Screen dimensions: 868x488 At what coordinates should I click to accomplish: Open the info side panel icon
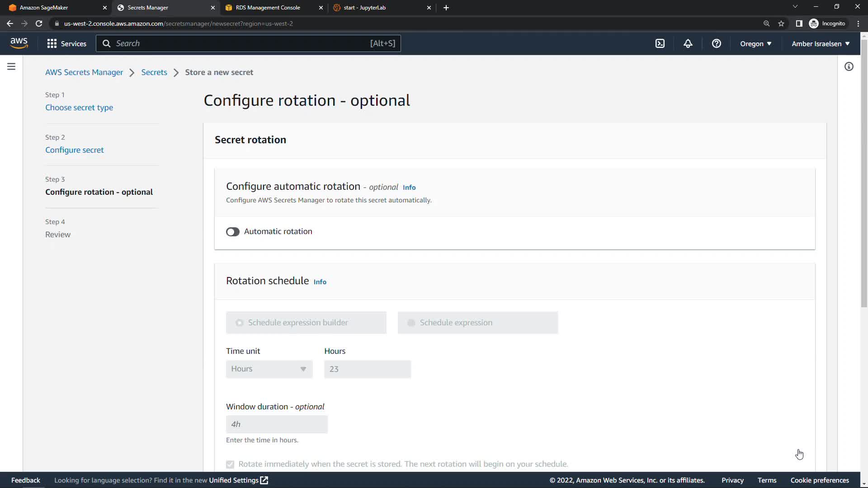tap(849, 66)
